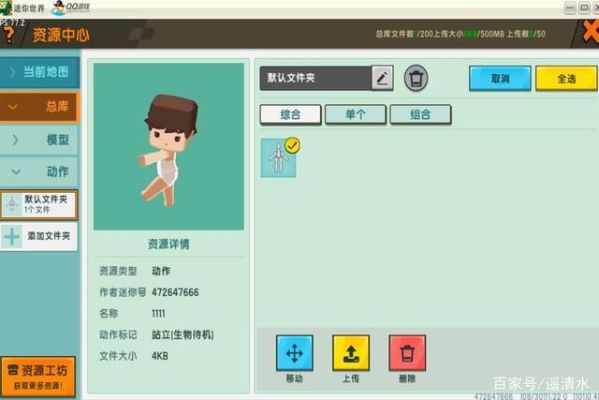Open help with the question mark icon
Image resolution: width=599 pixels, height=400 pixels.
(8, 34)
